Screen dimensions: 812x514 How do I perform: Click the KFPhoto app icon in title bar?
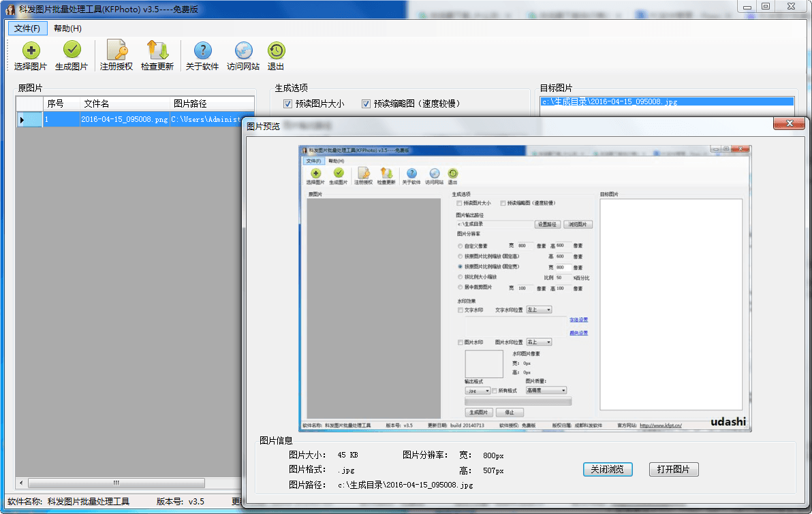click(x=10, y=10)
